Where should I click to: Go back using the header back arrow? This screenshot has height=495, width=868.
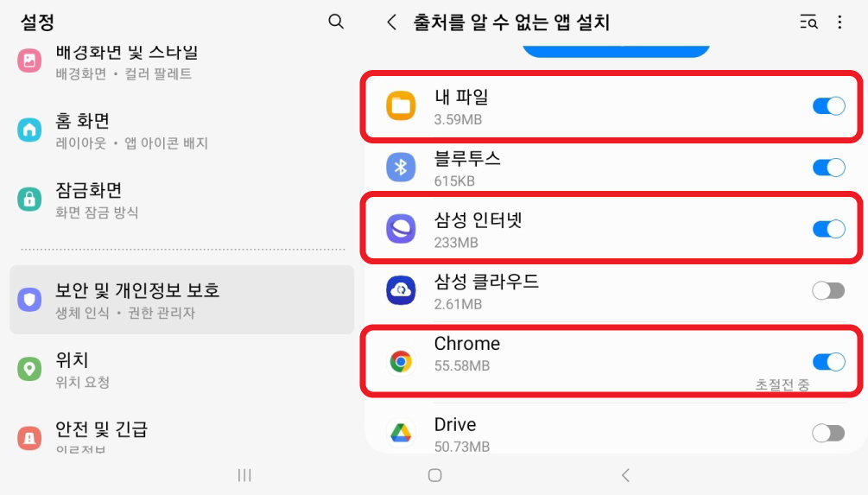(392, 22)
